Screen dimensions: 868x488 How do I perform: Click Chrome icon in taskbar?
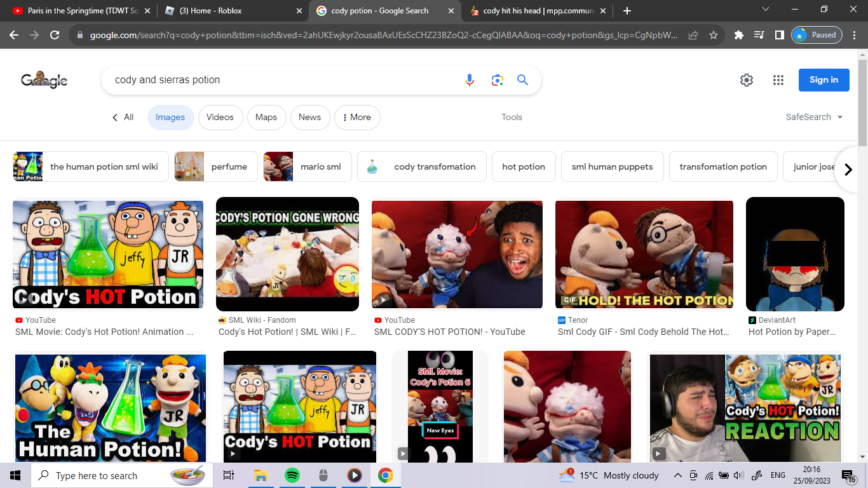pos(385,475)
